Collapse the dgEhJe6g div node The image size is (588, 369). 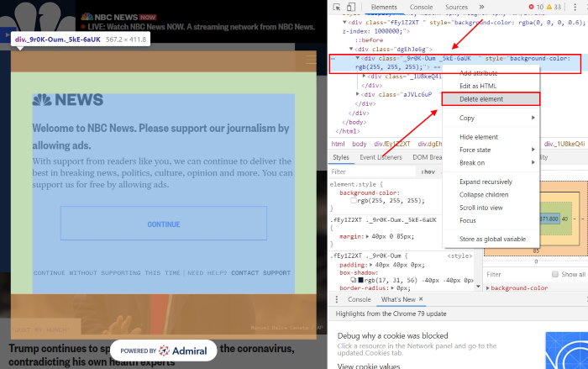coord(351,49)
